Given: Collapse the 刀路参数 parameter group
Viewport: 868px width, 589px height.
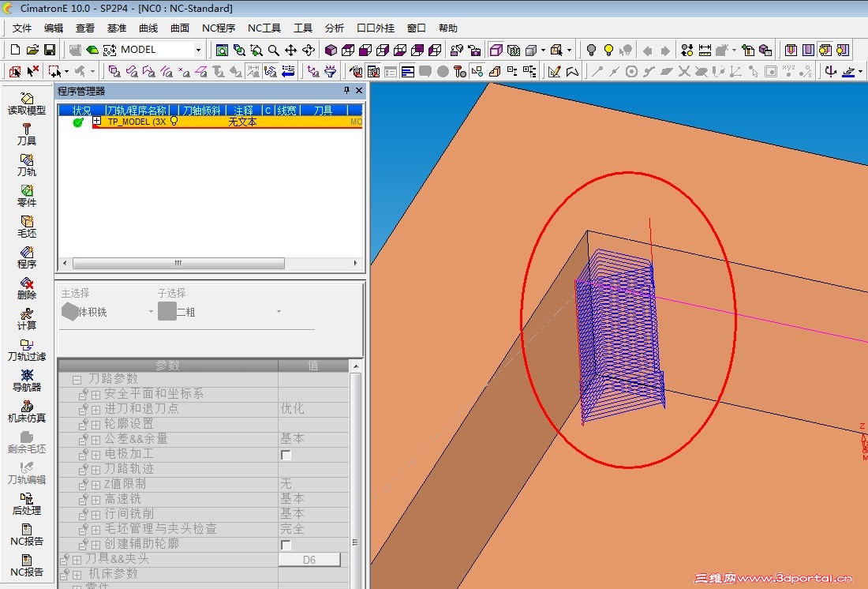Looking at the screenshot, I should pos(77,380).
